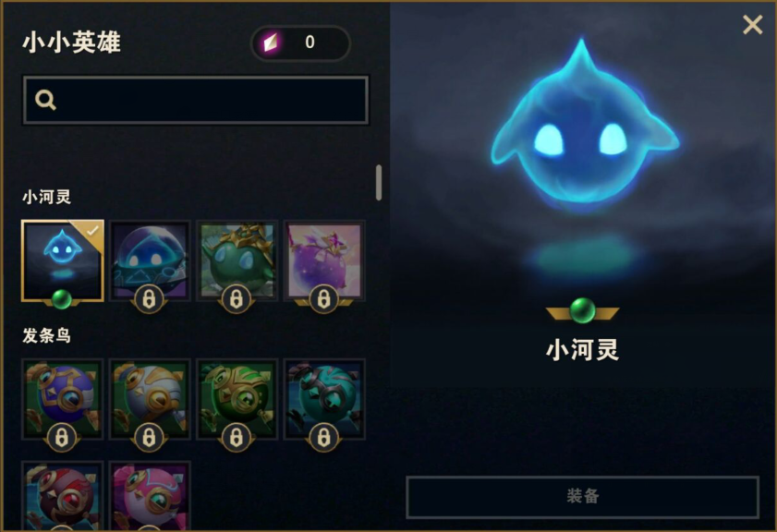This screenshot has width=777, height=532.
Task: Select the white-silver 发条鸟 skin
Action: click(x=150, y=399)
